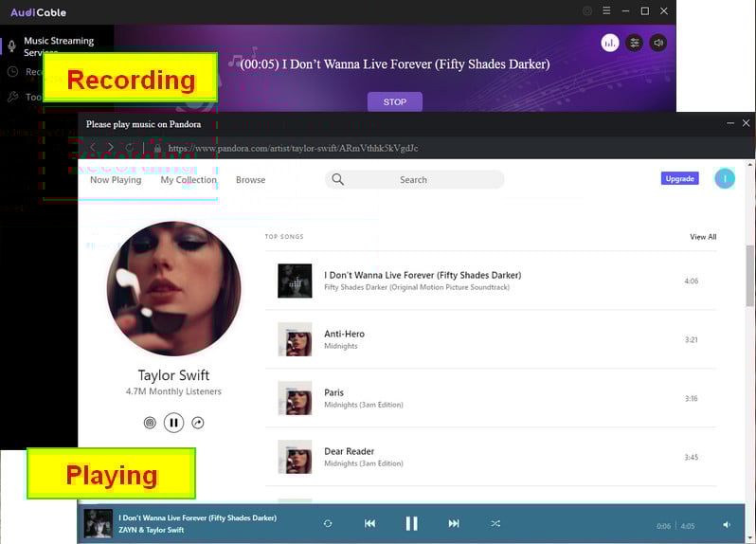Image resolution: width=756 pixels, height=544 pixels.
Task: Click the Pandora page vertical scrollbar
Action: click(x=749, y=275)
